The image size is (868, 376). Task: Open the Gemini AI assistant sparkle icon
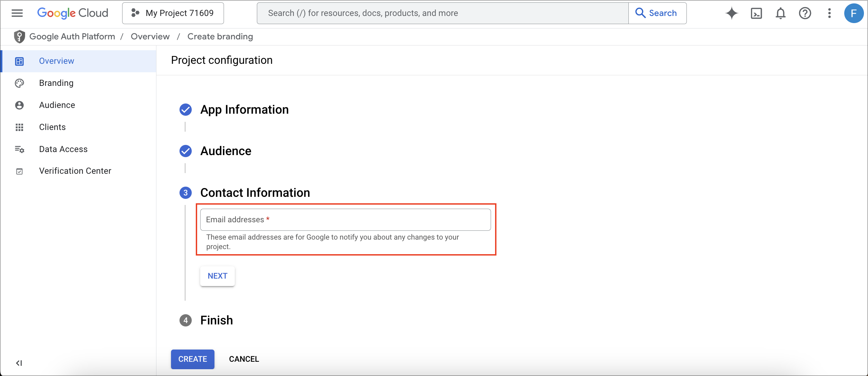point(732,13)
